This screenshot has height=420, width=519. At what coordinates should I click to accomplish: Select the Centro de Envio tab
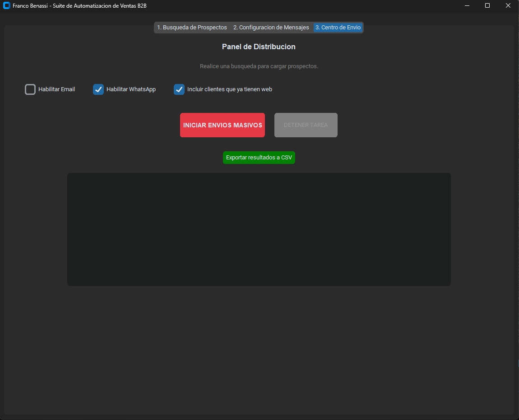point(338,28)
